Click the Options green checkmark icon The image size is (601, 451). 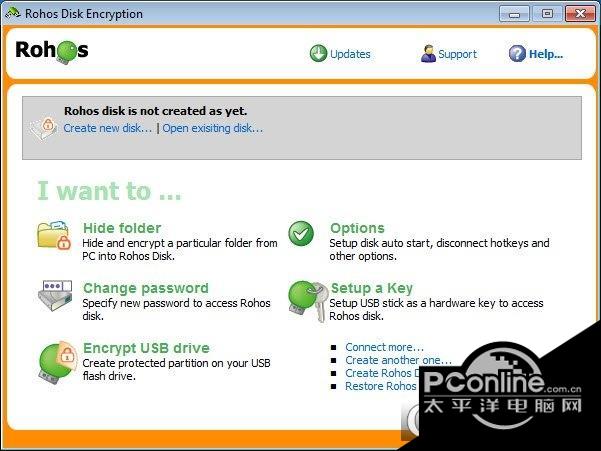coord(301,233)
